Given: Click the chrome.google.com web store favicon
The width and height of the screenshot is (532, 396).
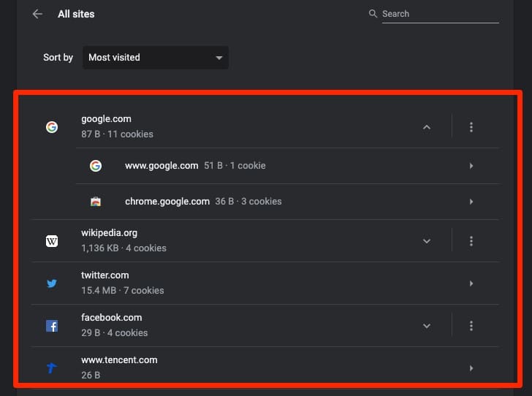Looking at the screenshot, I should pyautogui.click(x=96, y=202).
